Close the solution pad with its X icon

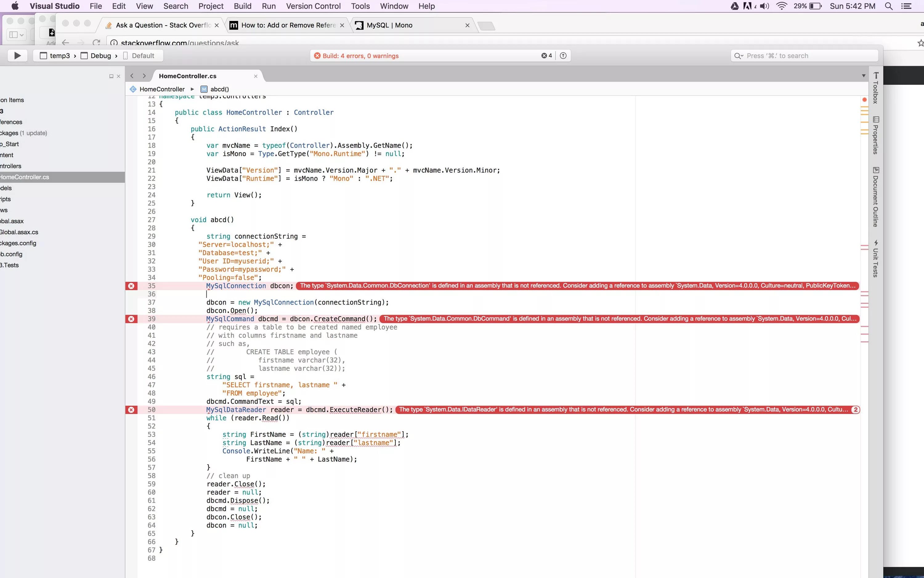pos(118,76)
